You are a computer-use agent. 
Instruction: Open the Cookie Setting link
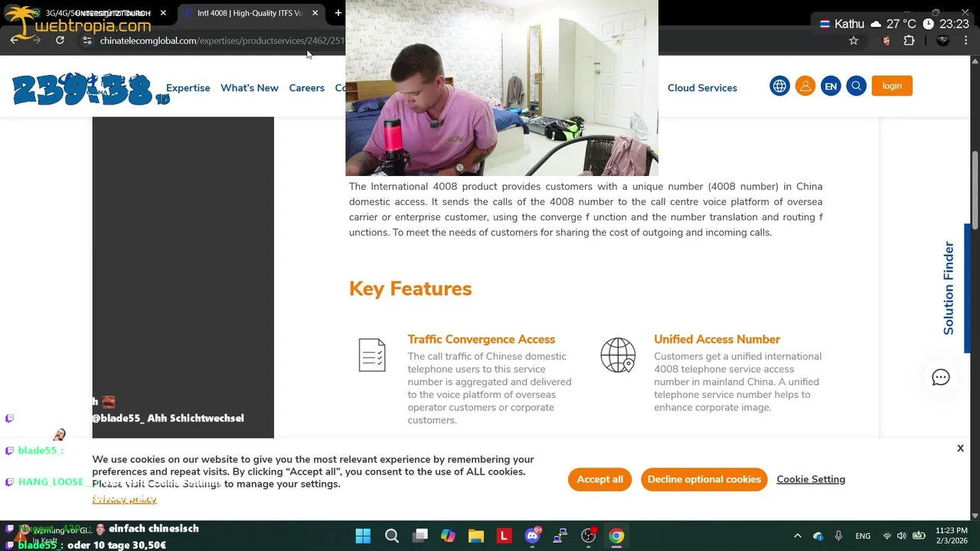pos(811,479)
